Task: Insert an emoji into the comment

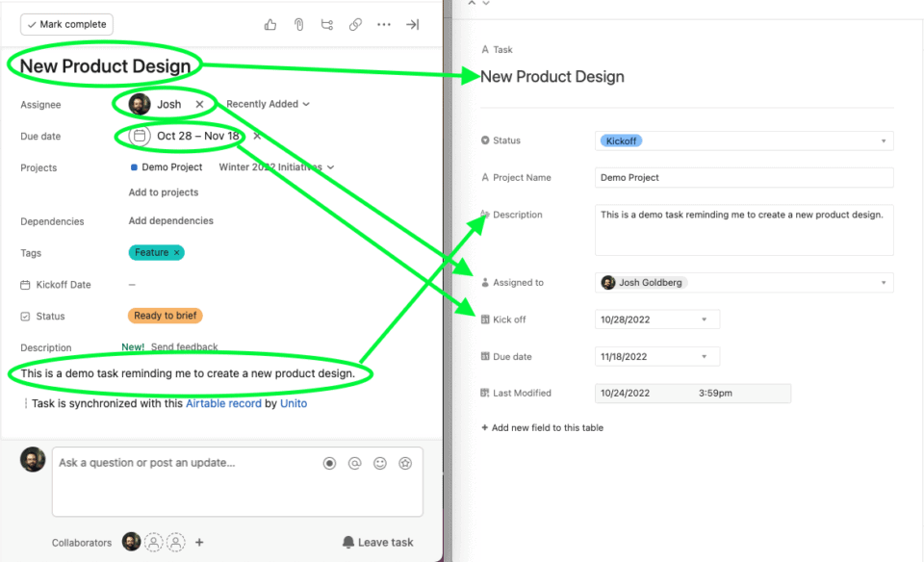Action: point(379,463)
